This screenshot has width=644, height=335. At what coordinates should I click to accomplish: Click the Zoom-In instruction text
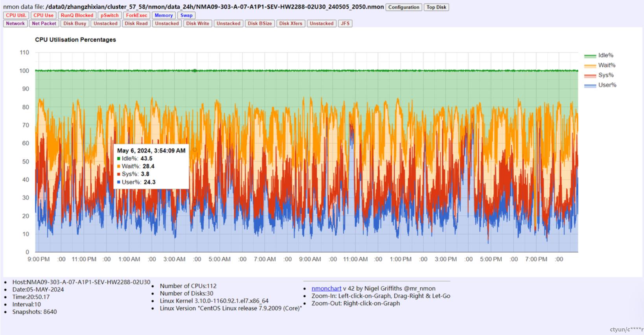(381, 296)
